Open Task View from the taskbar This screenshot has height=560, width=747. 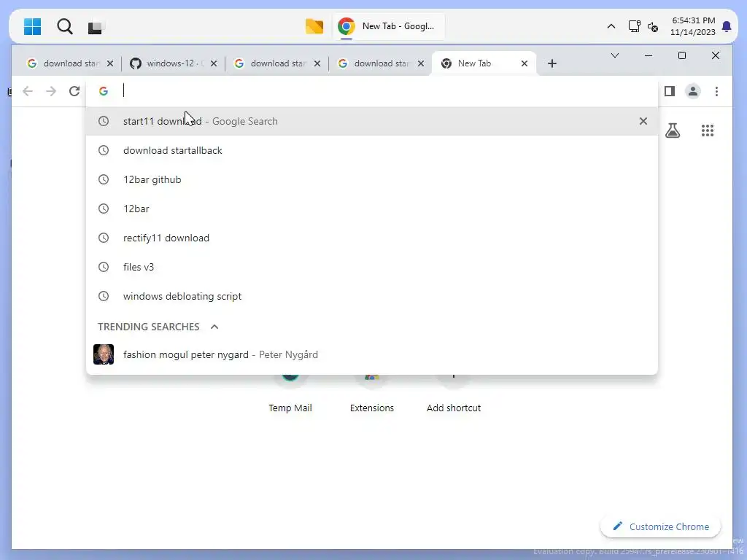96,27
